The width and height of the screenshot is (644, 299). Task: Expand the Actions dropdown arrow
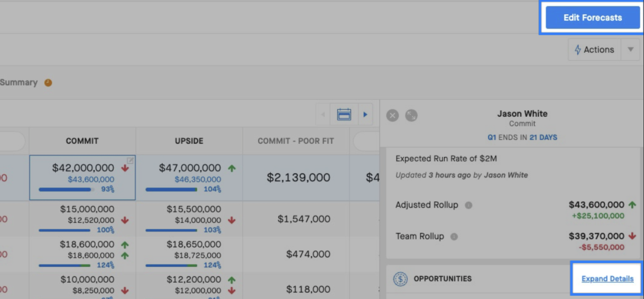coord(630,50)
